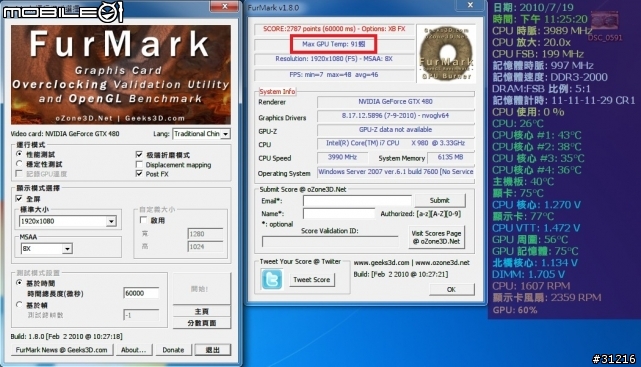Click the SCORE:2787 points text

coord(334,29)
